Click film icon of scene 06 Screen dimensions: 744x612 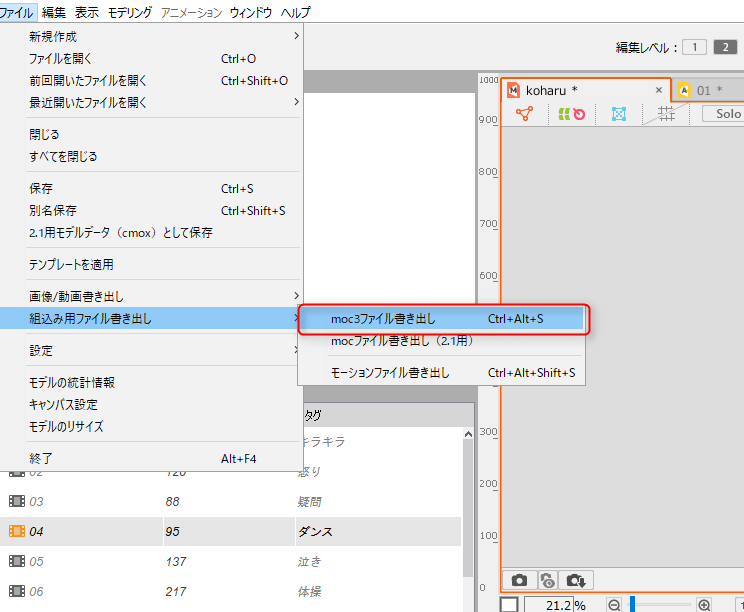coord(17,591)
